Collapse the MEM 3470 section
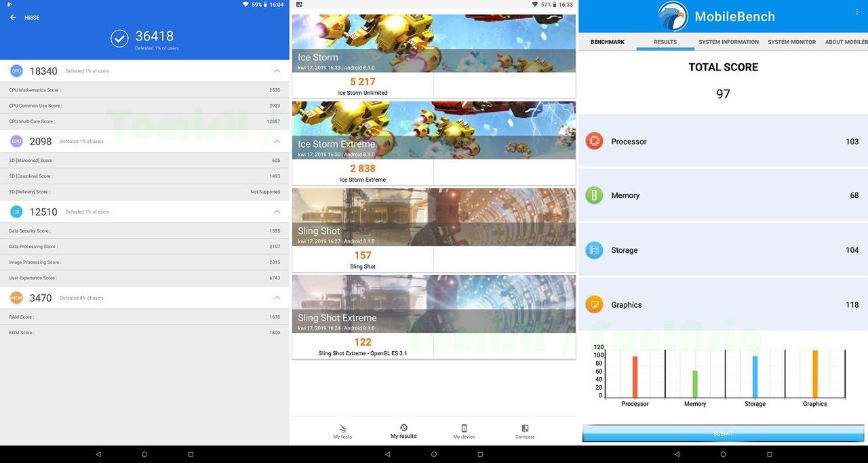The width and height of the screenshot is (868, 463). click(x=277, y=298)
